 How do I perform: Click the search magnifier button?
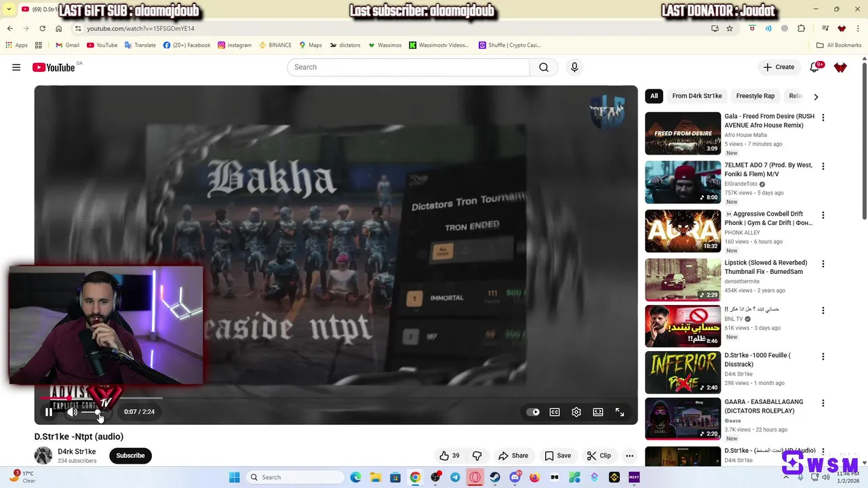tap(544, 67)
